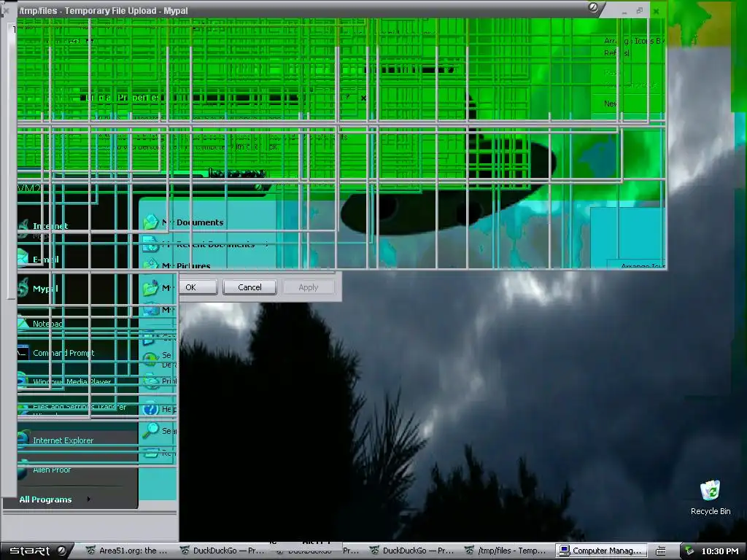Click the circular icon beside Start label
The image size is (747, 560).
point(61,551)
